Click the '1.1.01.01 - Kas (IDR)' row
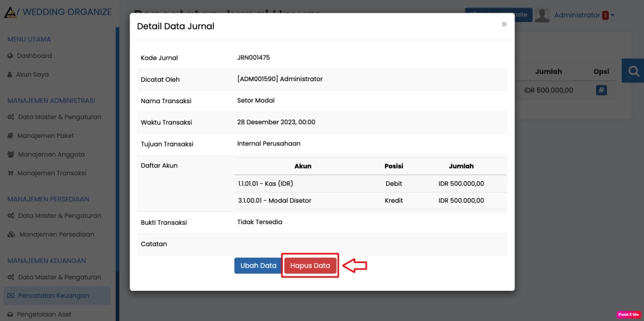 pyautogui.click(x=370, y=184)
